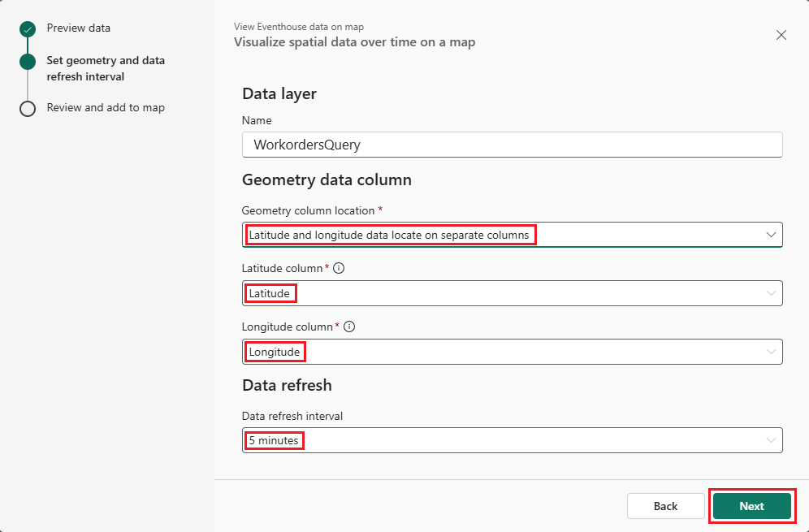Viewport: 809px width, 532px height.
Task: Click the X to close the dialog
Action: [781, 35]
